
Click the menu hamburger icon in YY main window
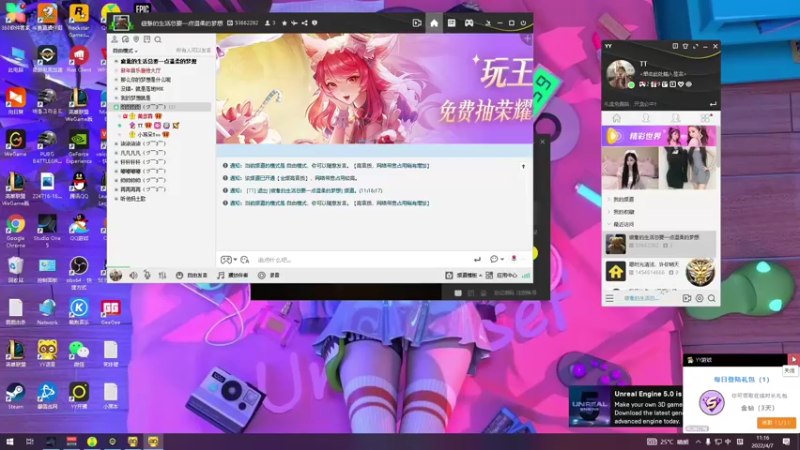[609, 298]
